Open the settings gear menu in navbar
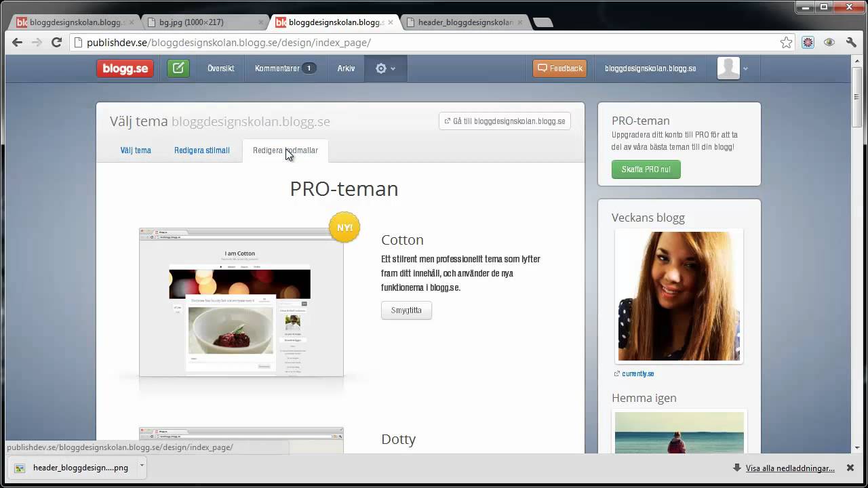The image size is (868, 488). tap(385, 68)
